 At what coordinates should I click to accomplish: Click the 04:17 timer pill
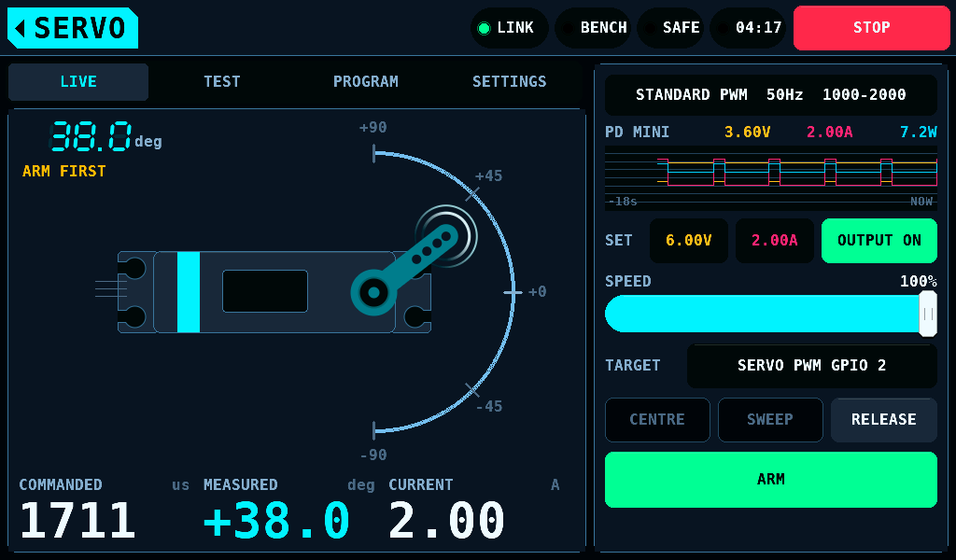(748, 28)
